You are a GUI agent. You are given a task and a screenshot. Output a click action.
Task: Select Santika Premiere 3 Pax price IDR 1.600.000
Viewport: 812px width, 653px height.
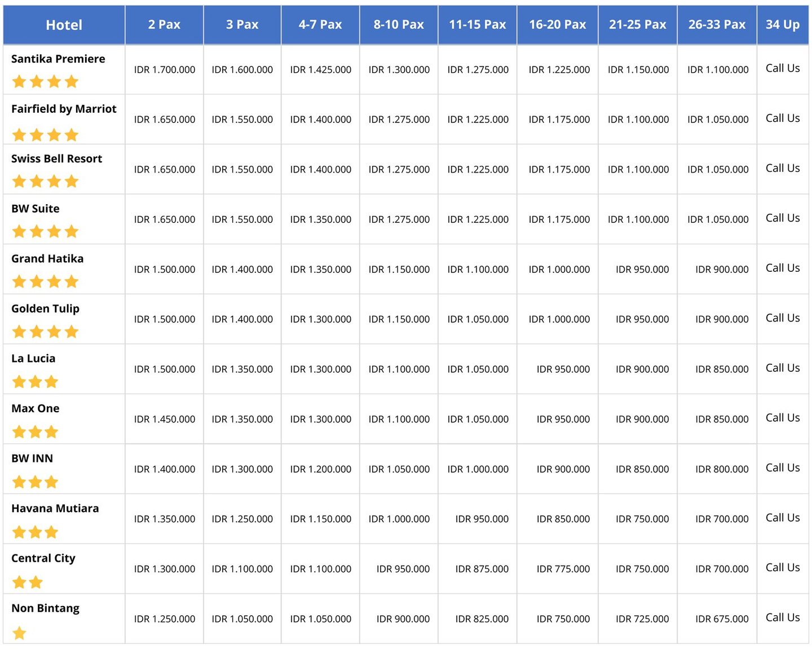[242, 70]
